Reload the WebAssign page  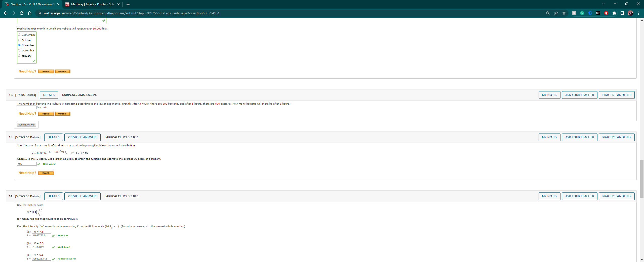click(x=22, y=13)
